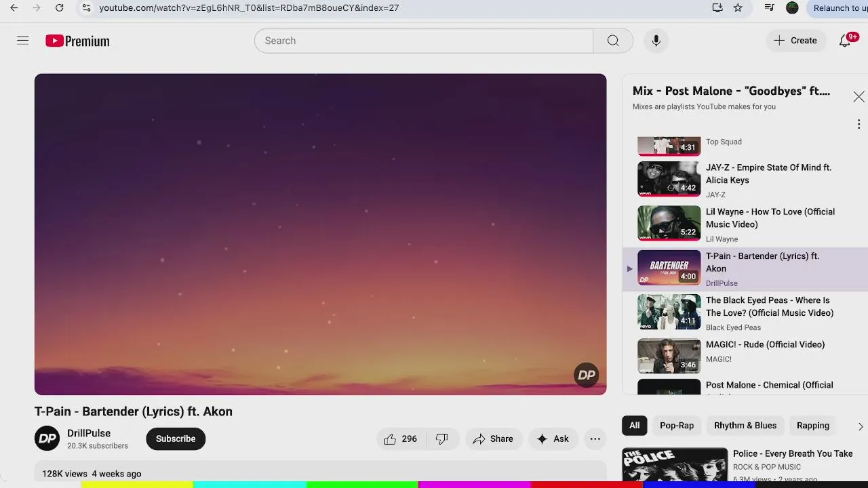Click the Where Is The Love thumbnail
The image size is (868, 488).
pyautogui.click(x=669, y=312)
